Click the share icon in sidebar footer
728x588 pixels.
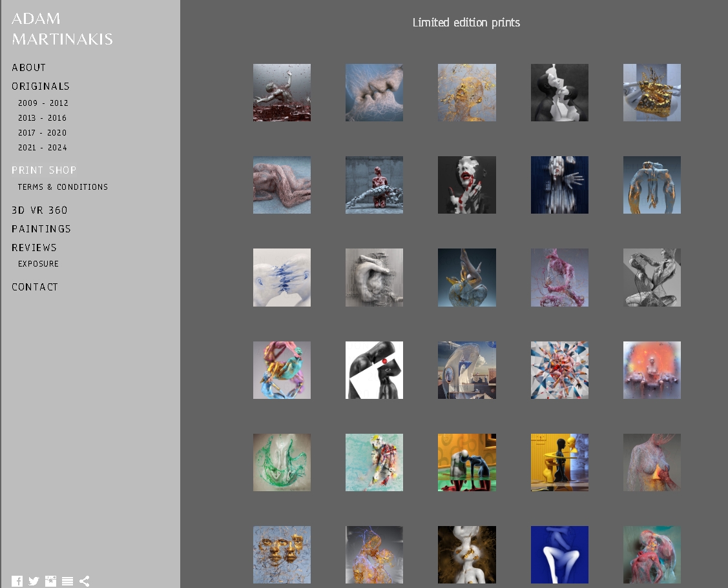(84, 581)
